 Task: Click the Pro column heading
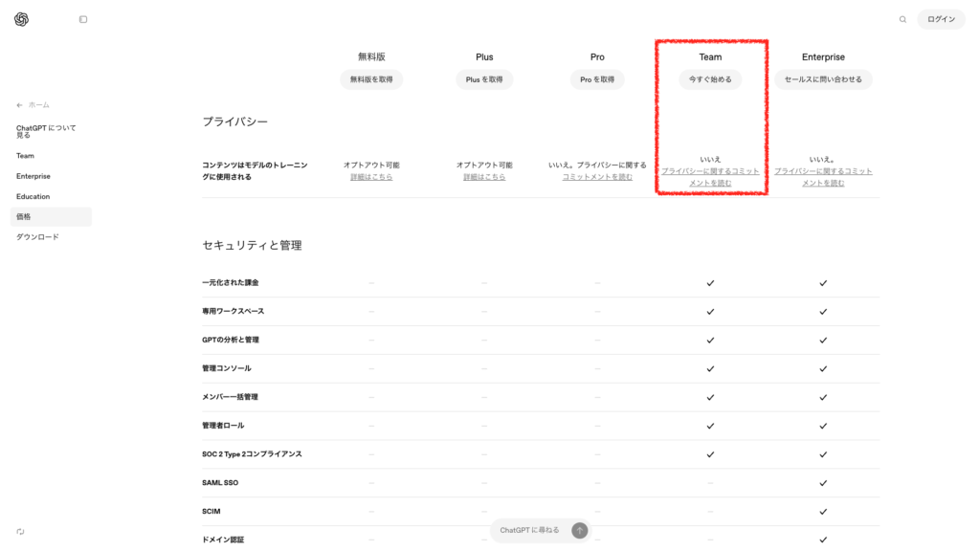[597, 56]
